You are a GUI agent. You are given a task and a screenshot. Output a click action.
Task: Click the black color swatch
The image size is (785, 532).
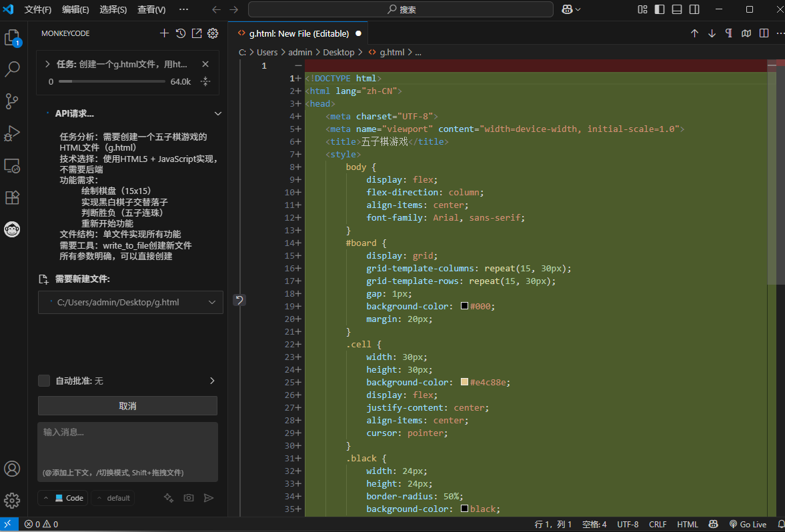pos(465,509)
